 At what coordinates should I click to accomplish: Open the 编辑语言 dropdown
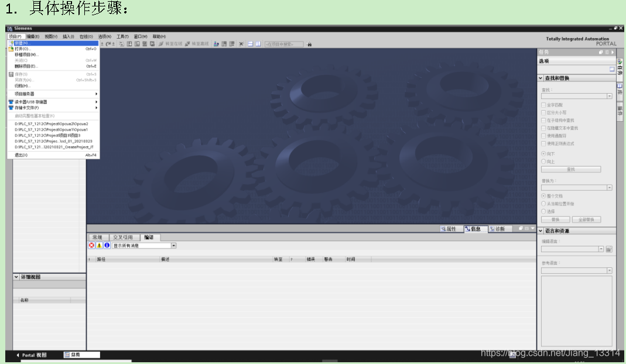coord(601,249)
